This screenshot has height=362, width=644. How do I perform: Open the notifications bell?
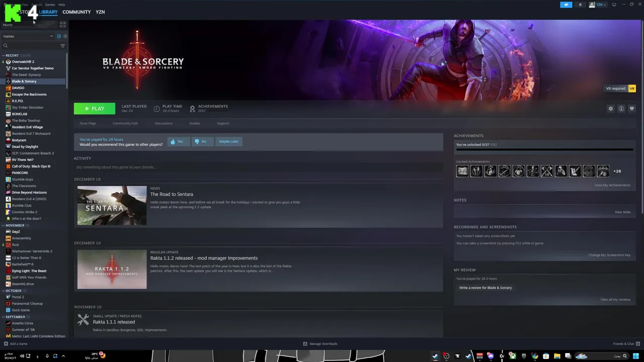(x=580, y=5)
